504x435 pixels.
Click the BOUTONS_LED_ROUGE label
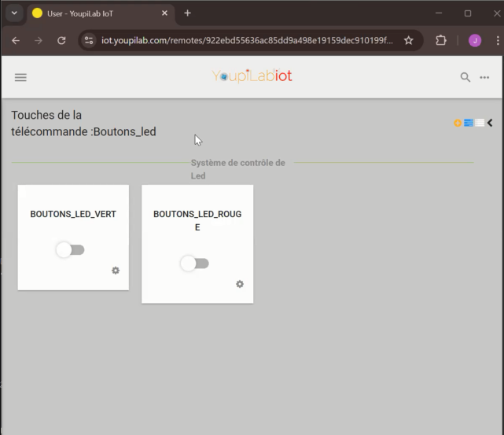[197, 220]
